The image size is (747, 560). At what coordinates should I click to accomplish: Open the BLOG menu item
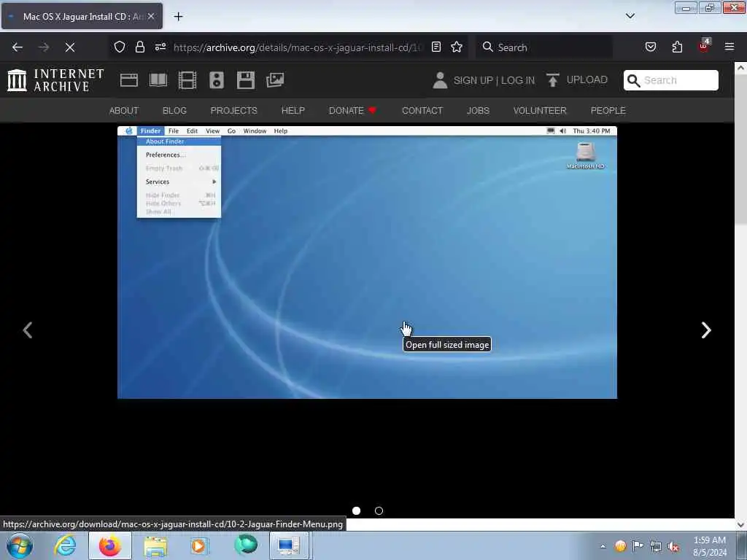[174, 111]
